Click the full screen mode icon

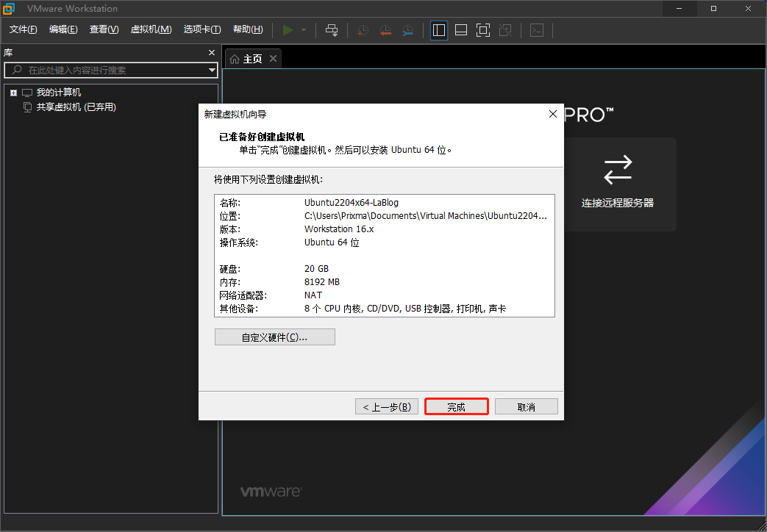tap(483, 30)
